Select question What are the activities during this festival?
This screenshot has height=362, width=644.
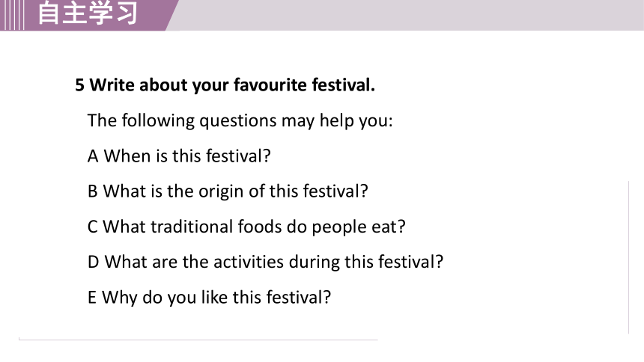click(x=274, y=262)
